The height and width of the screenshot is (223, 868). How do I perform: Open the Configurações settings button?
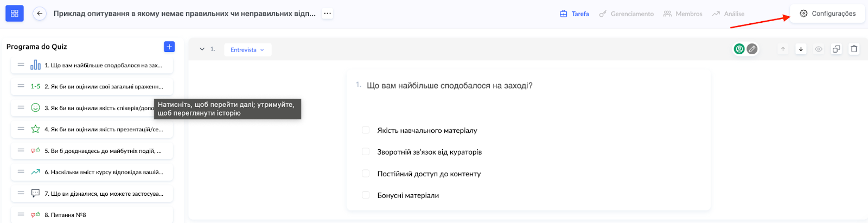click(828, 14)
